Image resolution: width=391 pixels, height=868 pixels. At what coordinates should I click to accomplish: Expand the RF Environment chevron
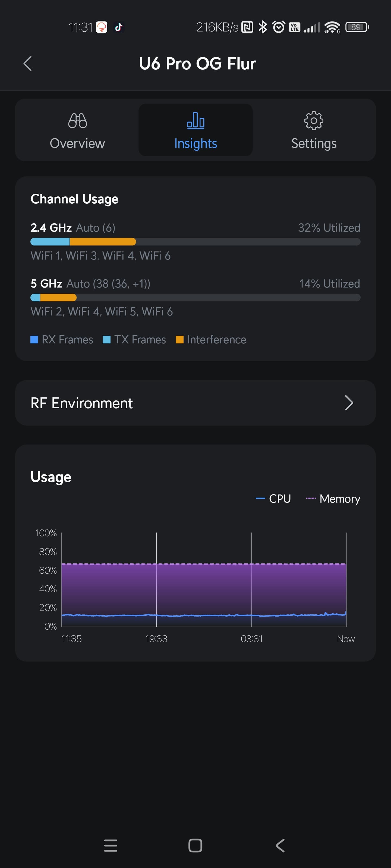349,403
